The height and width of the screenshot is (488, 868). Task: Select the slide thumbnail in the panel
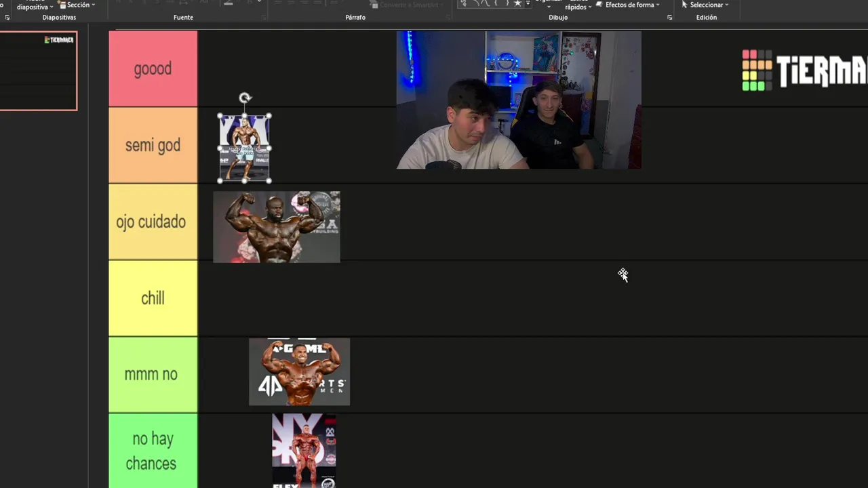(x=38, y=70)
